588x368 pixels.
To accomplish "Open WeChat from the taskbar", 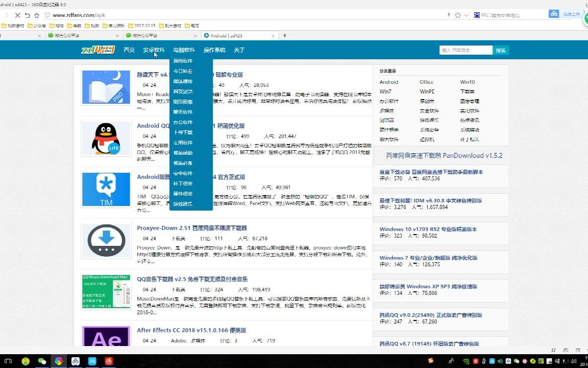I will point(42,361).
